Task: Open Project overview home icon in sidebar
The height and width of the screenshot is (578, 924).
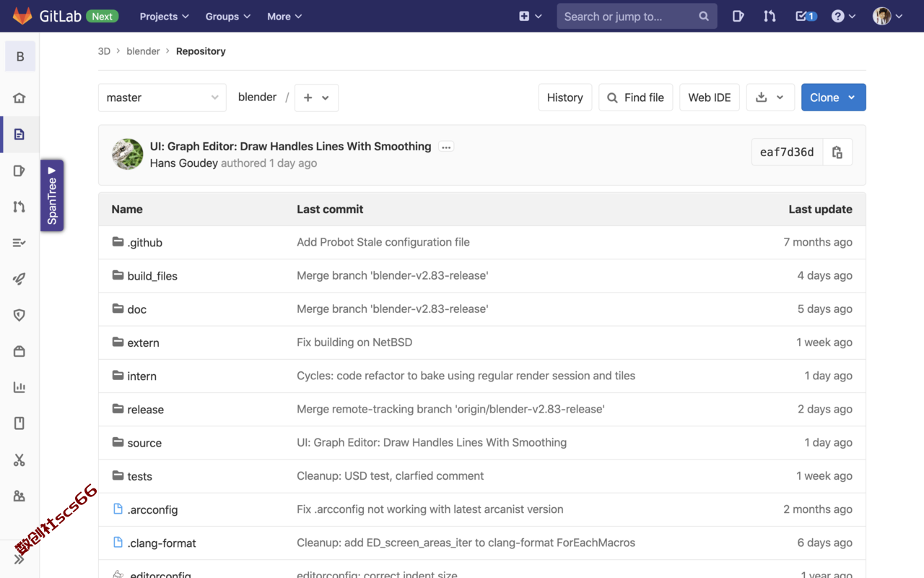Action: (19, 98)
